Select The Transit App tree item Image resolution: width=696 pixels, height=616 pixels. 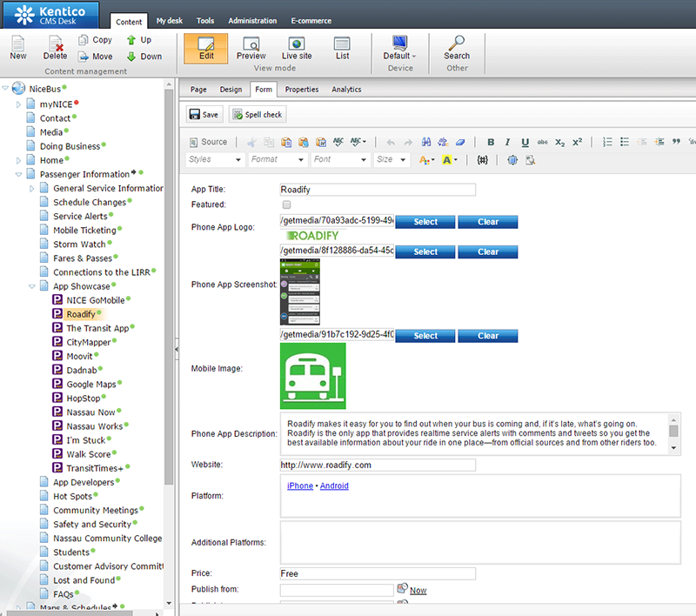pos(97,328)
